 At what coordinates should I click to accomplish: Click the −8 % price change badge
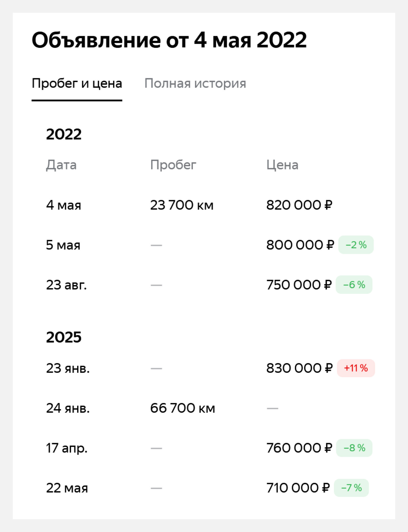click(x=354, y=448)
